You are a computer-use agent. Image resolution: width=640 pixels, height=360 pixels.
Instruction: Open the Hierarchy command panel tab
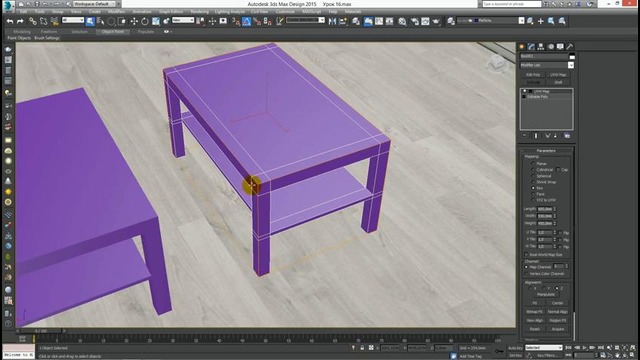pos(541,47)
